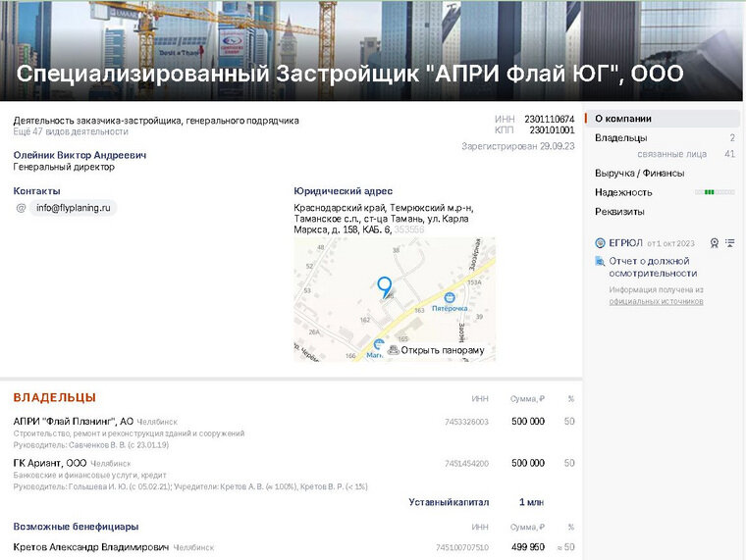
Task: Click the info@flyplaning.ru email chip
Action: 74,208
